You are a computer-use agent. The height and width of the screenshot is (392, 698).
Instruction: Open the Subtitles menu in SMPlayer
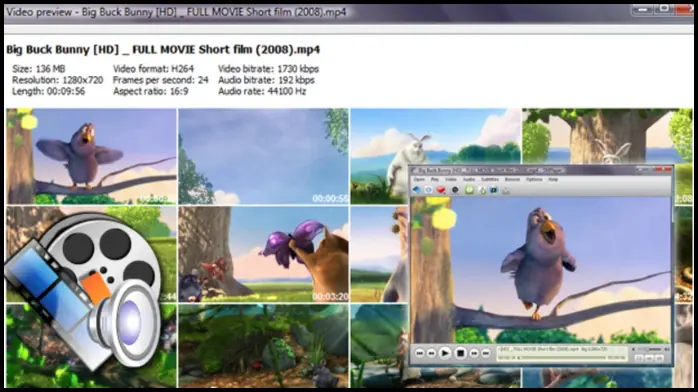coord(490,179)
